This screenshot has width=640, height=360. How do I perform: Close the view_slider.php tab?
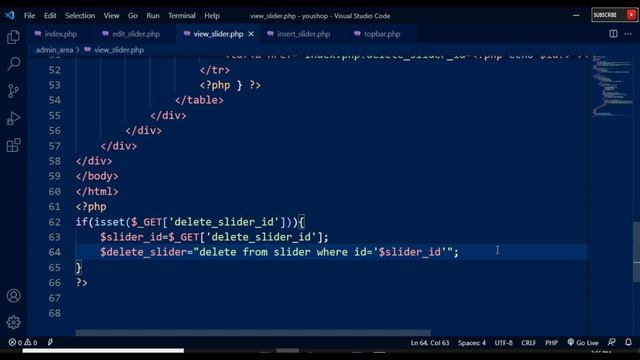[x=251, y=34]
